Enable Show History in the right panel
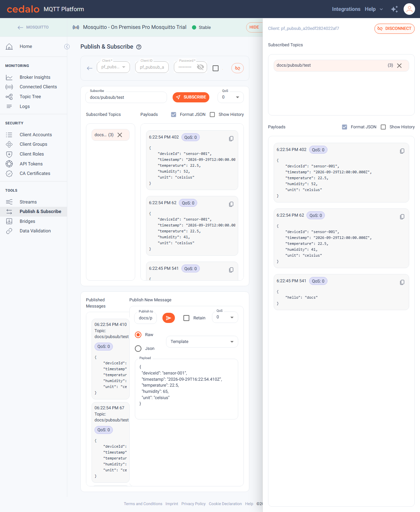 [383, 127]
